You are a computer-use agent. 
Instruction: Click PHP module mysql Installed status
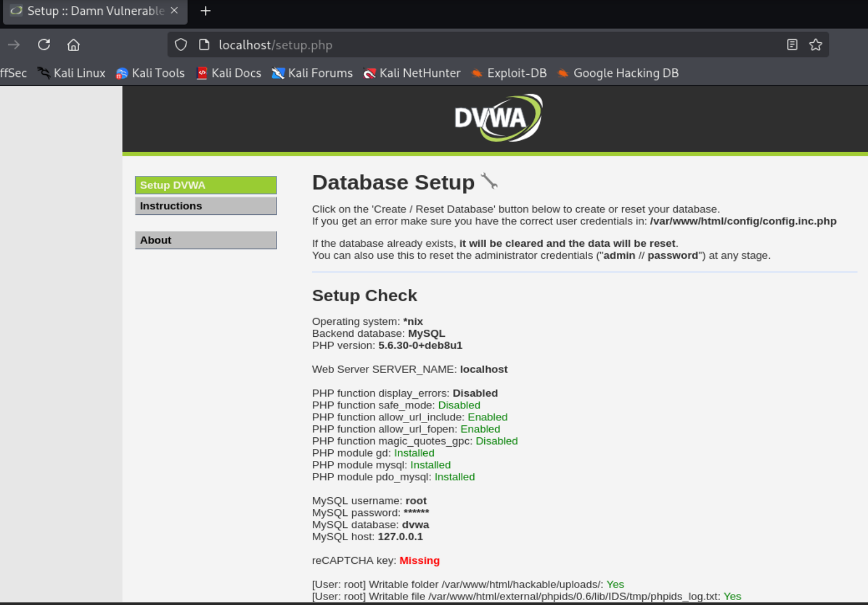coord(430,465)
